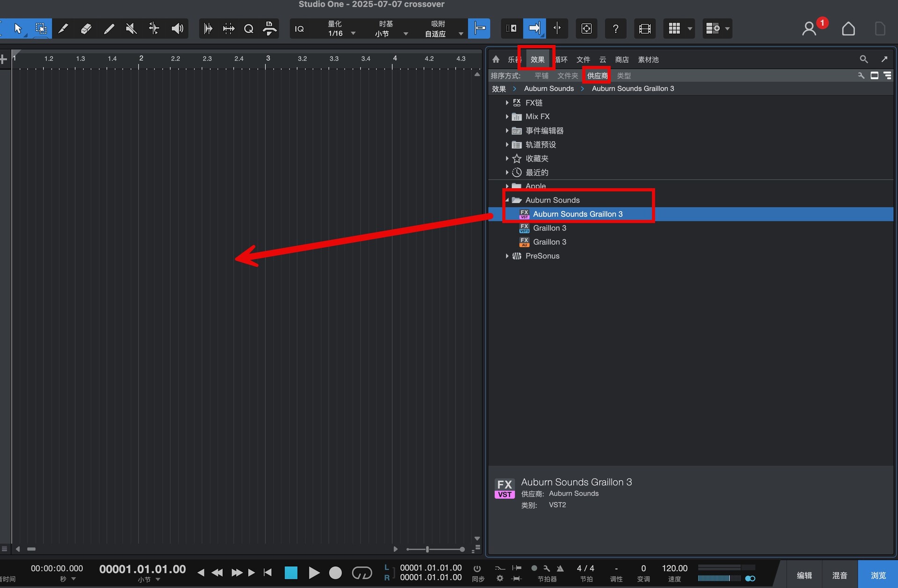
Task: Select the Bend tool
Action: pyautogui.click(x=154, y=29)
